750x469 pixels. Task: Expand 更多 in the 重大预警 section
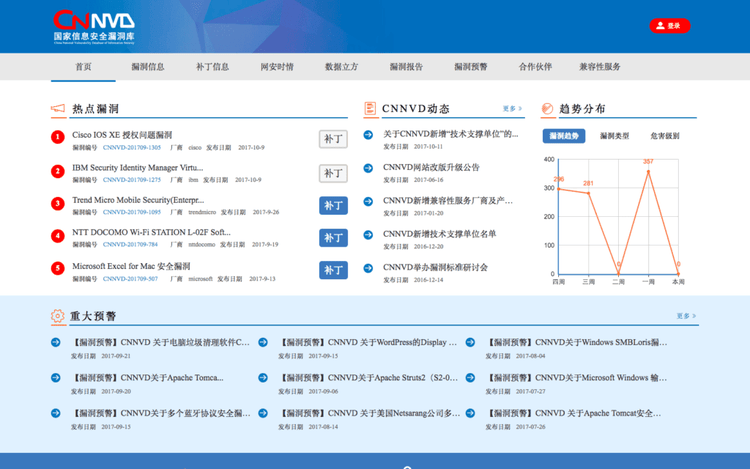tap(686, 316)
